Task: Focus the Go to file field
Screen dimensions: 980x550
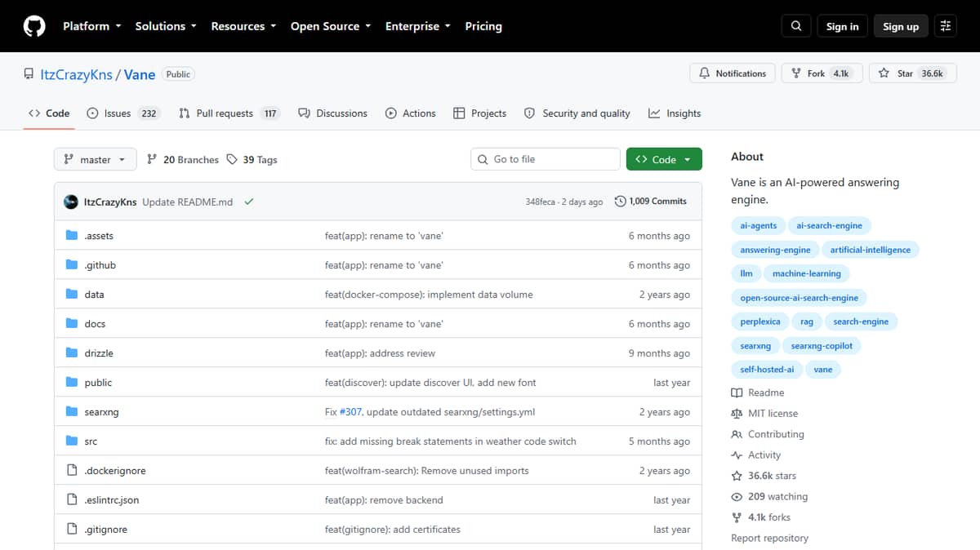Action: click(x=546, y=159)
